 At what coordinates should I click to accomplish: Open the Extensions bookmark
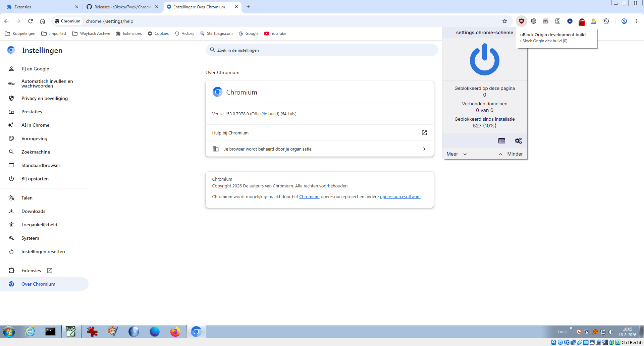129,34
